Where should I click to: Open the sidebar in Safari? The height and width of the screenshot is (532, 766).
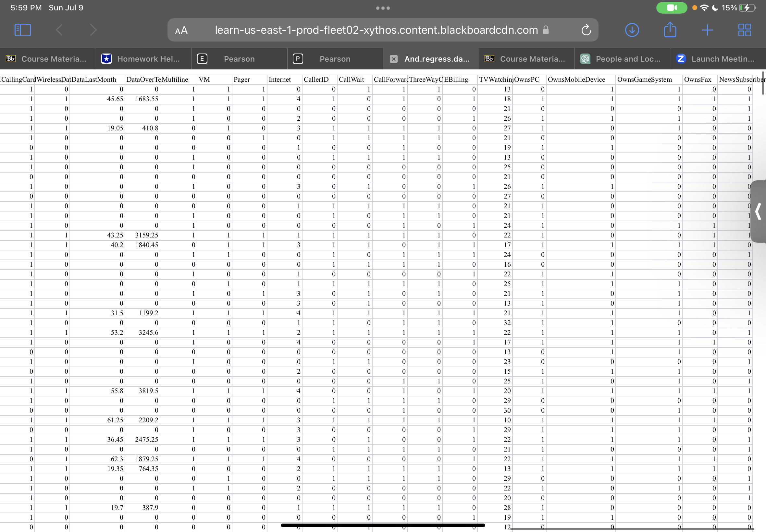[22, 30]
